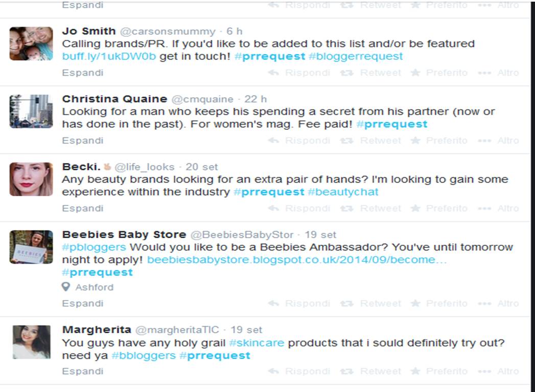The width and height of the screenshot is (535, 392).
Task: Expand Margherita's tweet with Espandi
Action: (x=83, y=371)
